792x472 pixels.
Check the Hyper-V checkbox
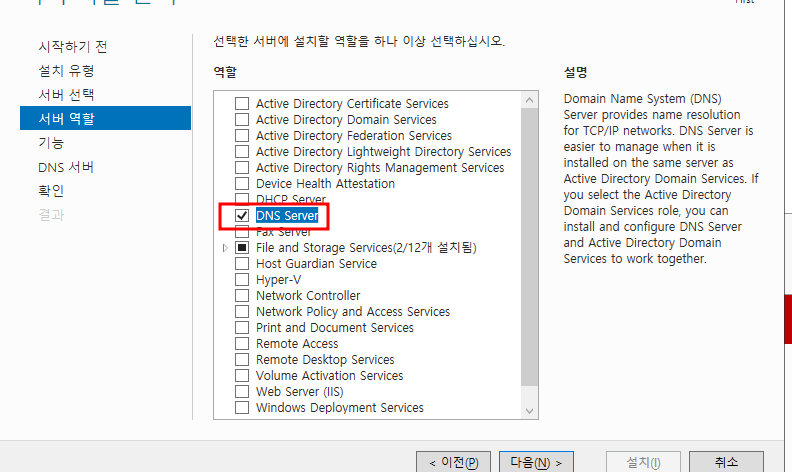242,279
